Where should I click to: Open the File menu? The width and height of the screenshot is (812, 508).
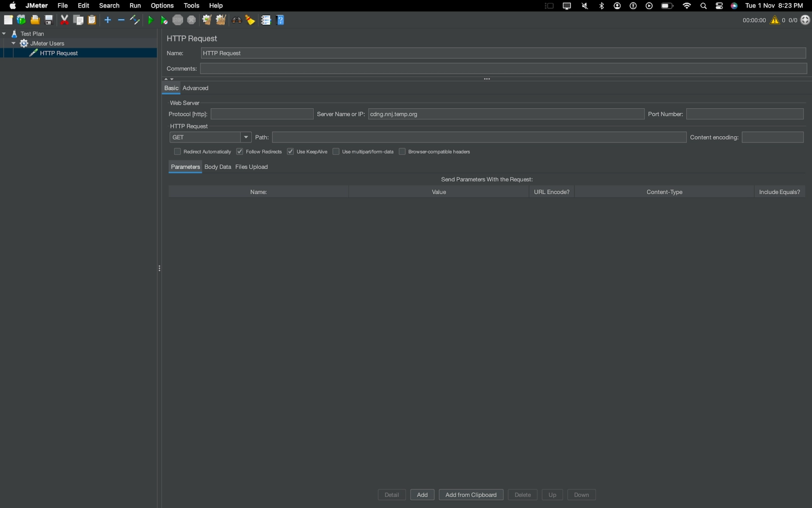pos(62,6)
